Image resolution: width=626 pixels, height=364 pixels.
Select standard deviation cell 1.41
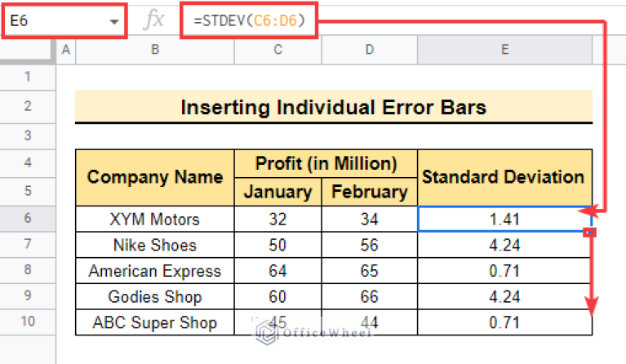(504, 219)
